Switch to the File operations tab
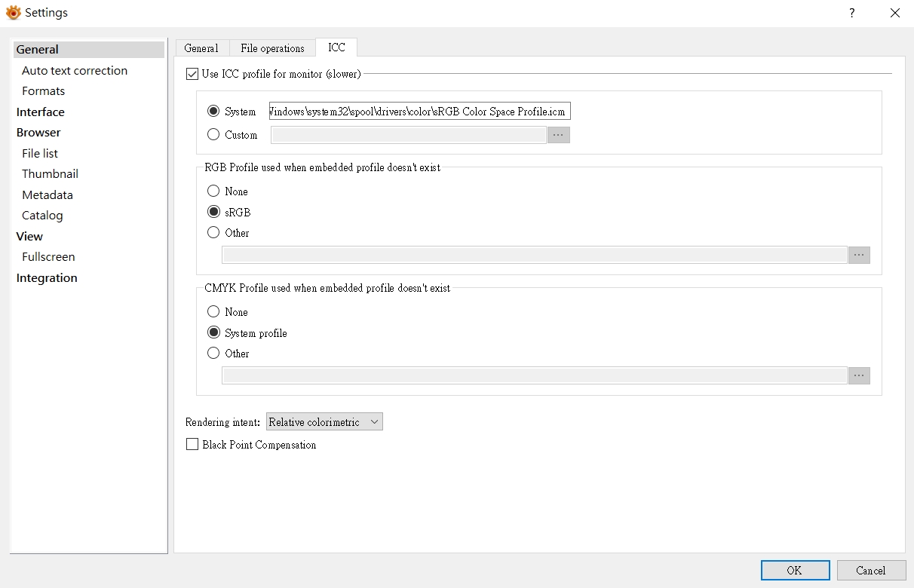914x588 pixels. pos(272,48)
